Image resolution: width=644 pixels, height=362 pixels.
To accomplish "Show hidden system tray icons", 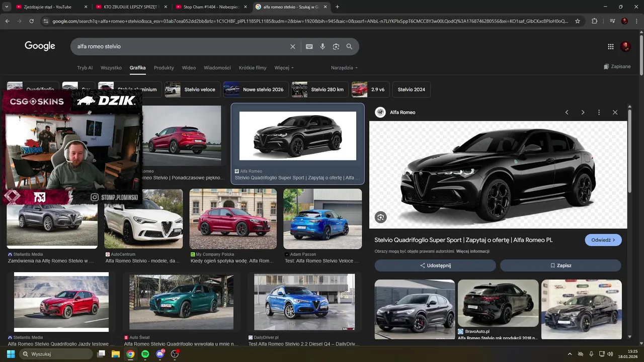I will coord(570,354).
